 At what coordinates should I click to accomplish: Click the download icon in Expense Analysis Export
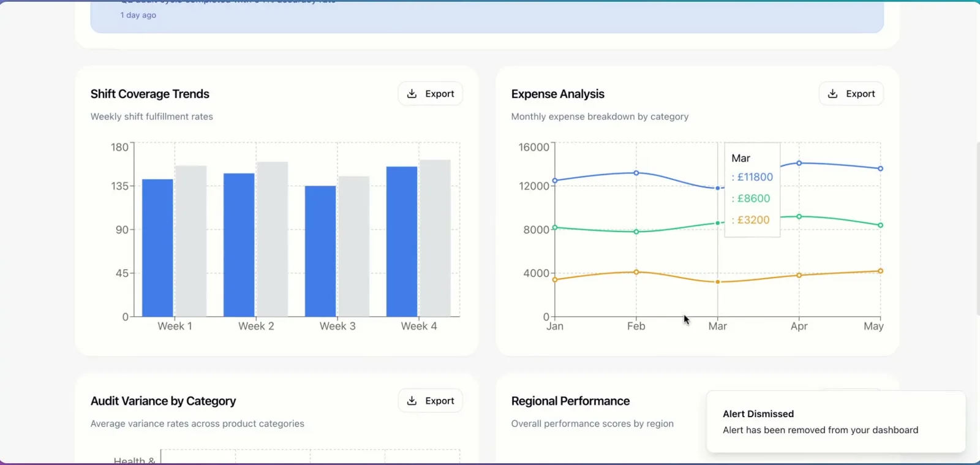tap(833, 94)
